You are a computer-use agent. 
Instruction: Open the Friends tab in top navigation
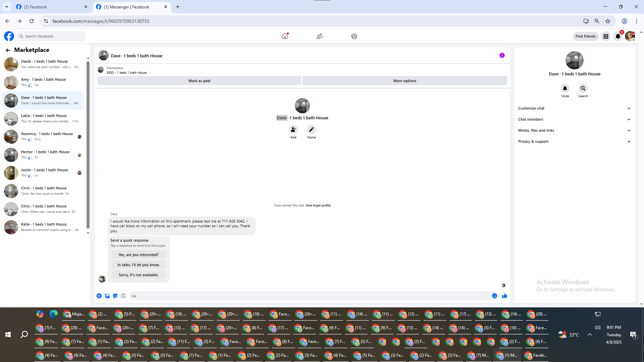click(x=319, y=36)
